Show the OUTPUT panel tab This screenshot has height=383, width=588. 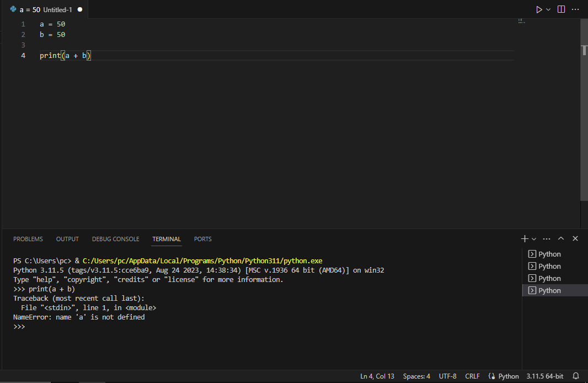click(x=67, y=239)
